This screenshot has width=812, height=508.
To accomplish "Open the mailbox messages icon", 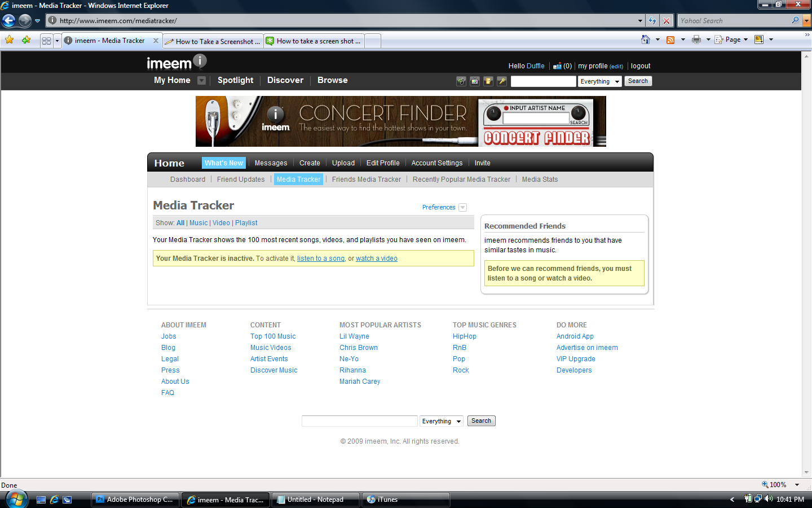I will (x=557, y=66).
